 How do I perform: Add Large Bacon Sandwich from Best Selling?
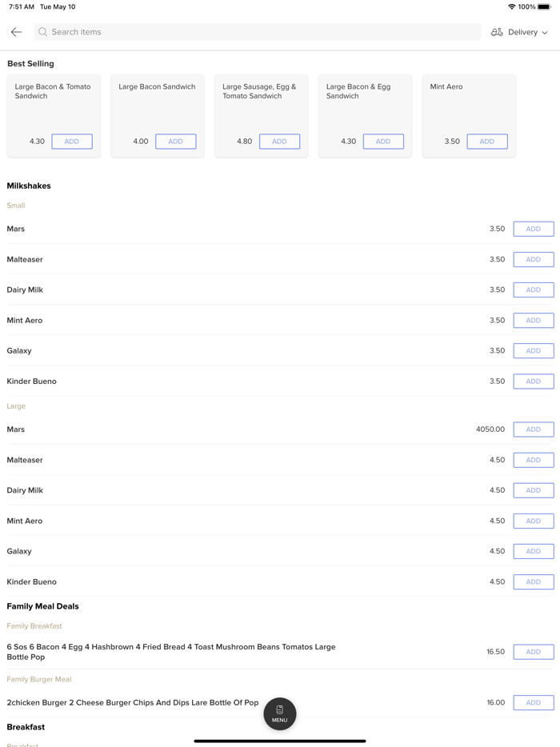tap(176, 142)
